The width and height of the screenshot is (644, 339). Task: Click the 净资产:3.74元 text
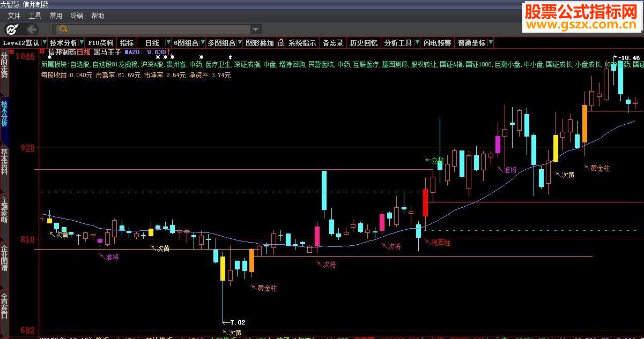click(x=210, y=76)
